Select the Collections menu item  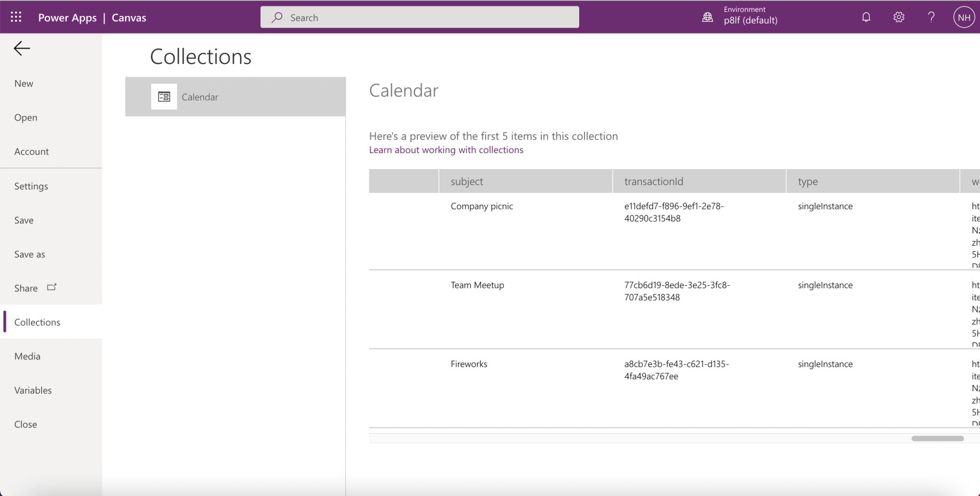coord(51,322)
